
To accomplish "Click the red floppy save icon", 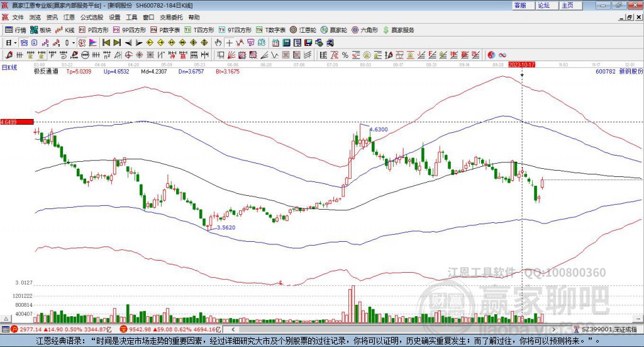I will [308, 43].
